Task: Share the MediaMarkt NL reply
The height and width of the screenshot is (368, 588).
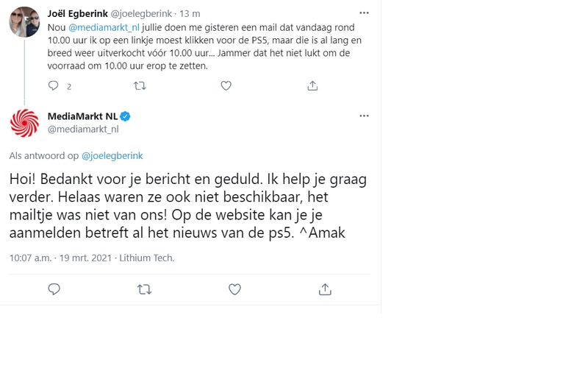Action: coord(325,289)
